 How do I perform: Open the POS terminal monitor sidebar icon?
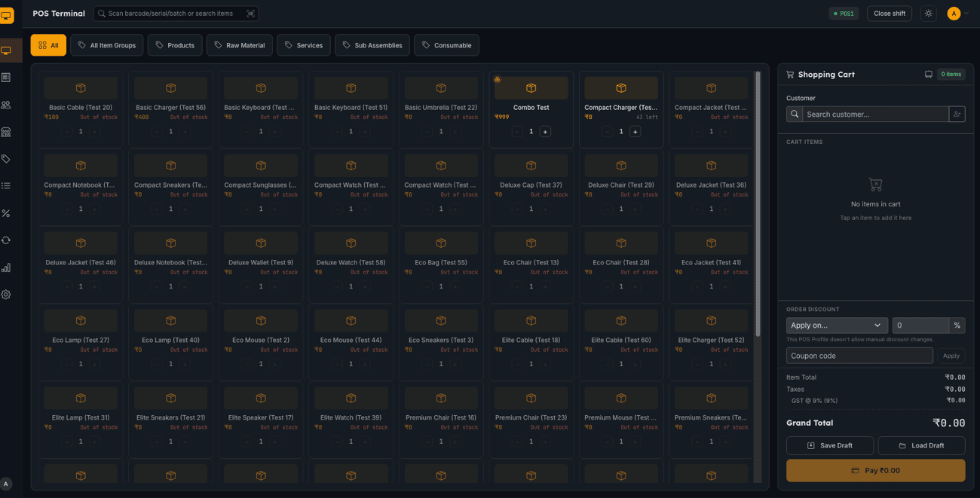6,50
